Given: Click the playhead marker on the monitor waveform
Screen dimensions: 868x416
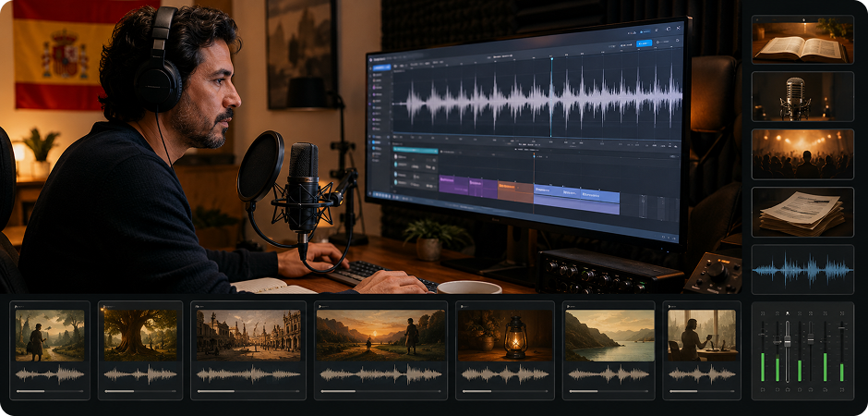Looking at the screenshot, I should (x=552, y=59).
